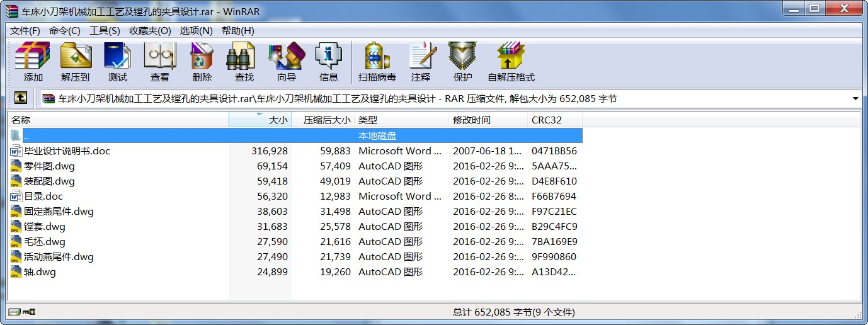Click size value 316,928
868x325 pixels.
(x=269, y=151)
